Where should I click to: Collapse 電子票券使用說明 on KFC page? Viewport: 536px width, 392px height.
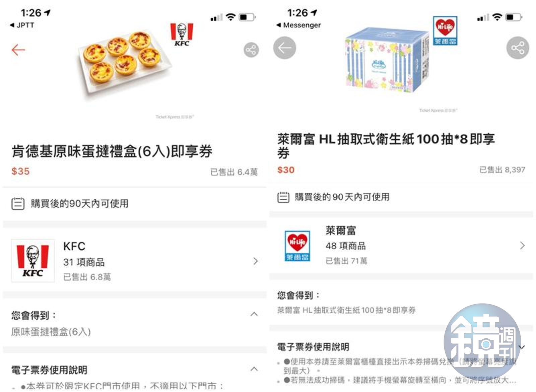click(254, 369)
